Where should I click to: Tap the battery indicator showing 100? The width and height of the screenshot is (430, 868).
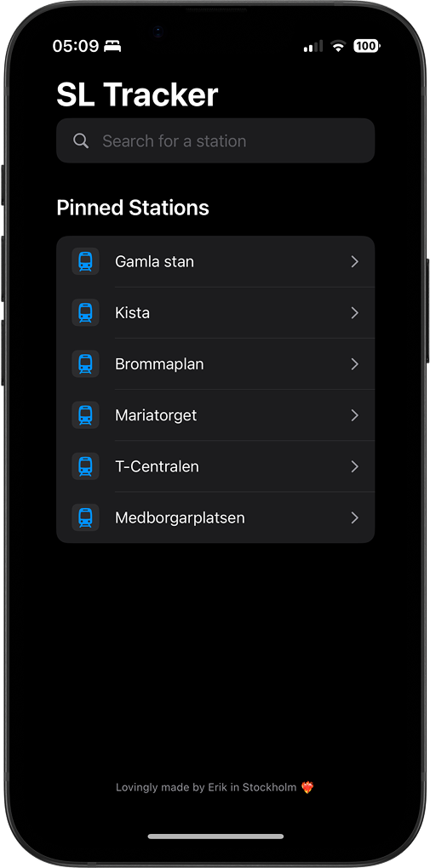(366, 46)
